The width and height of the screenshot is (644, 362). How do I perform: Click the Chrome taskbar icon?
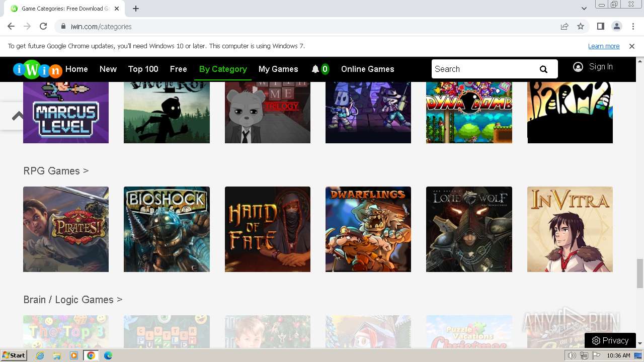[x=91, y=355]
